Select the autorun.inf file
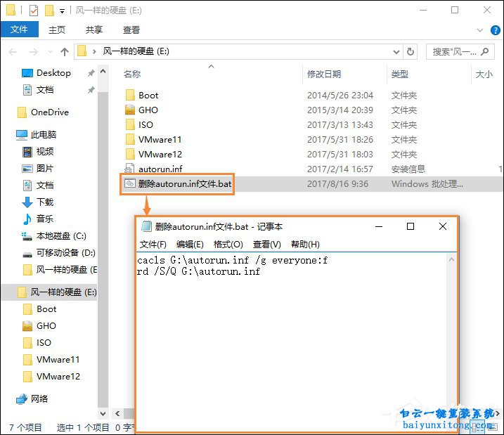Image resolution: width=504 pixels, height=435 pixels. click(x=160, y=169)
